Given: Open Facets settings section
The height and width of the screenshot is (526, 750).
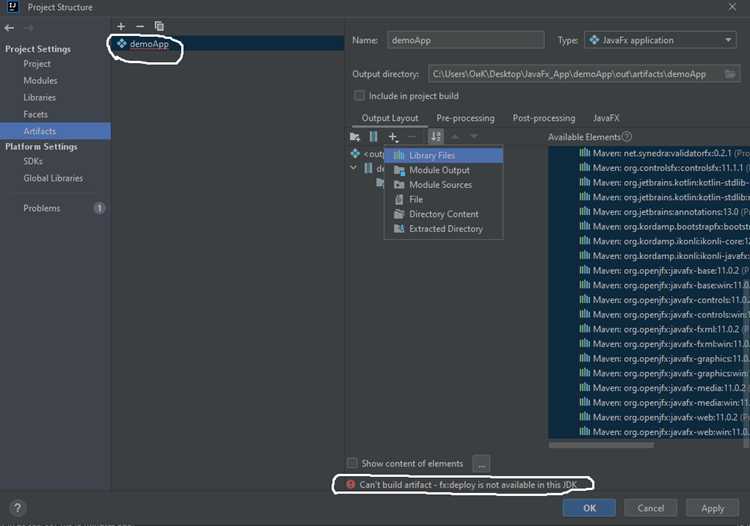Looking at the screenshot, I should 35,114.
